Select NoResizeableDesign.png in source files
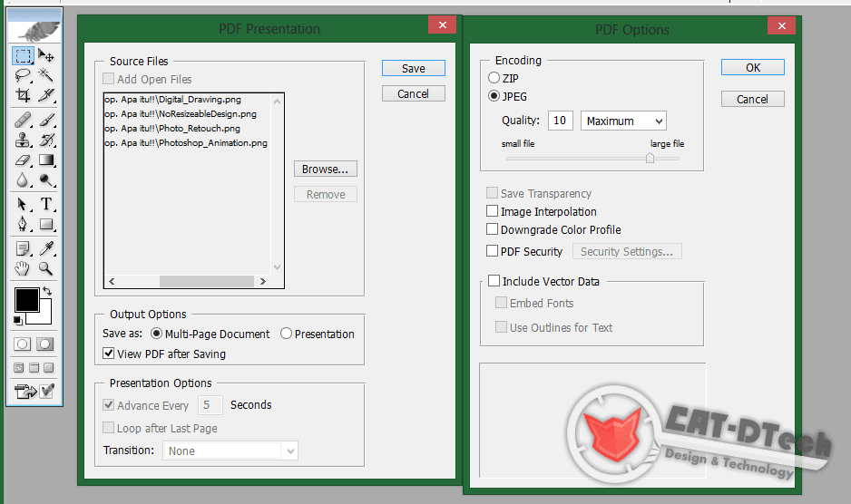This screenshot has width=851, height=504. pos(181,114)
